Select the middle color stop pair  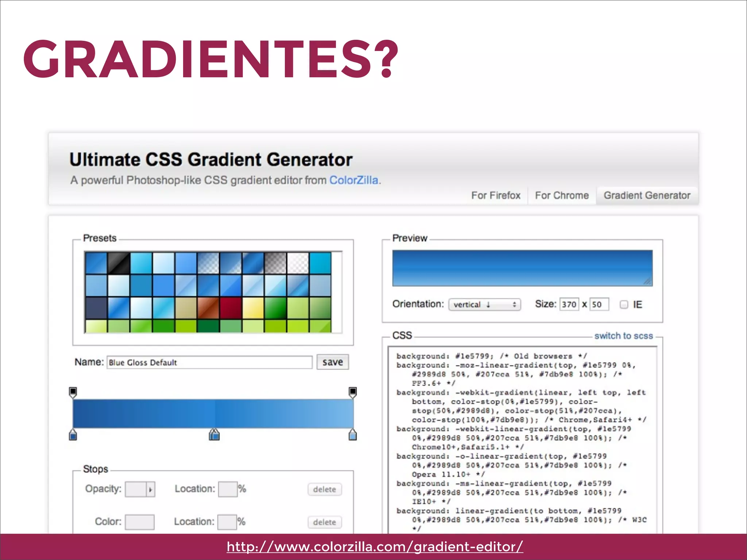[214, 435]
